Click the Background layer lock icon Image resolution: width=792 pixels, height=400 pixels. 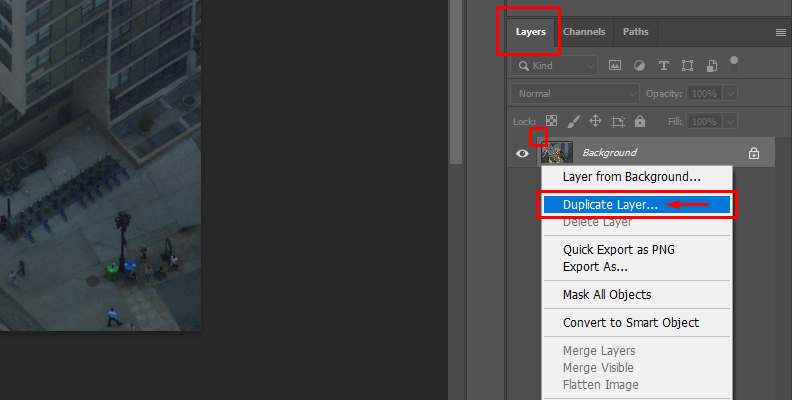tap(754, 153)
